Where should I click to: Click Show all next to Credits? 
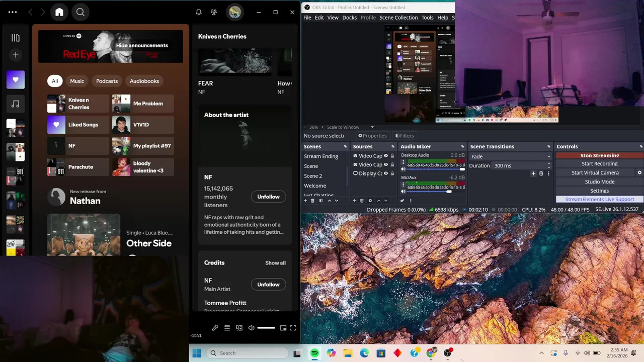tap(275, 263)
